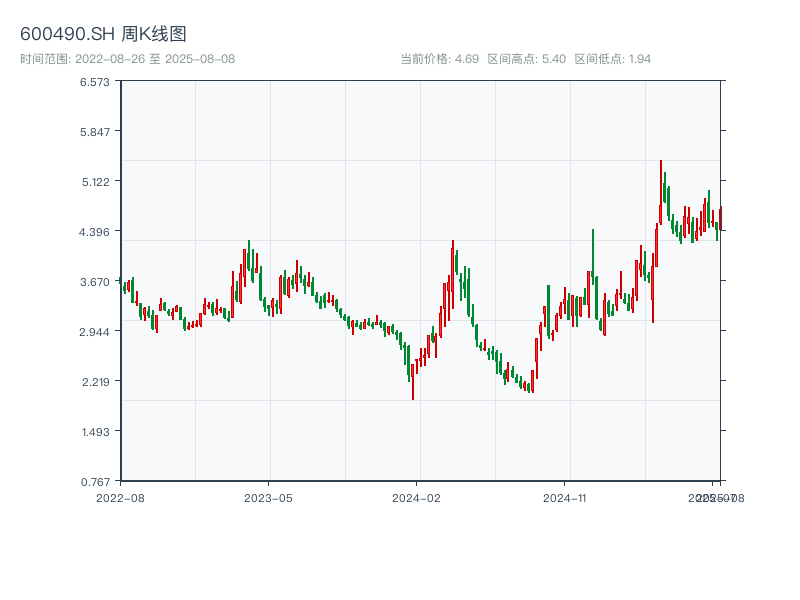Click the x-axis label 2024-02
800x600 pixels.
(416, 498)
